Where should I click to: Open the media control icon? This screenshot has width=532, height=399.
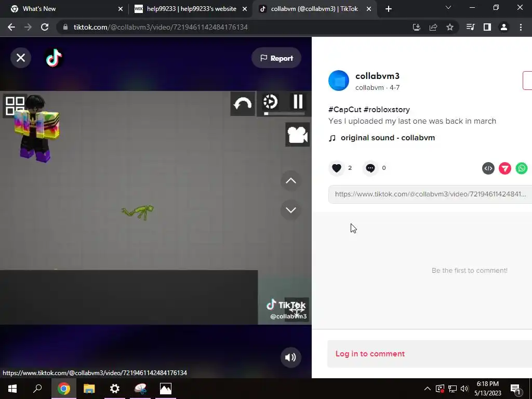(x=471, y=27)
